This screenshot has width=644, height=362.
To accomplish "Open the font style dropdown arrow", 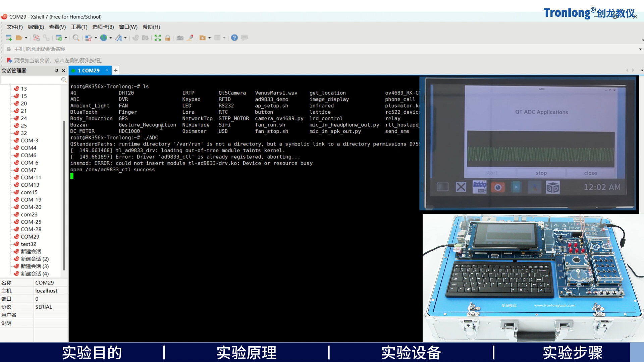I will [x=125, y=38].
